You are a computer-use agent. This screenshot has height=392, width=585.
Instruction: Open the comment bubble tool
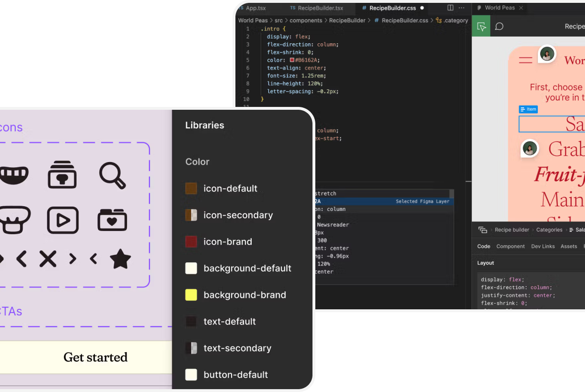[499, 27]
